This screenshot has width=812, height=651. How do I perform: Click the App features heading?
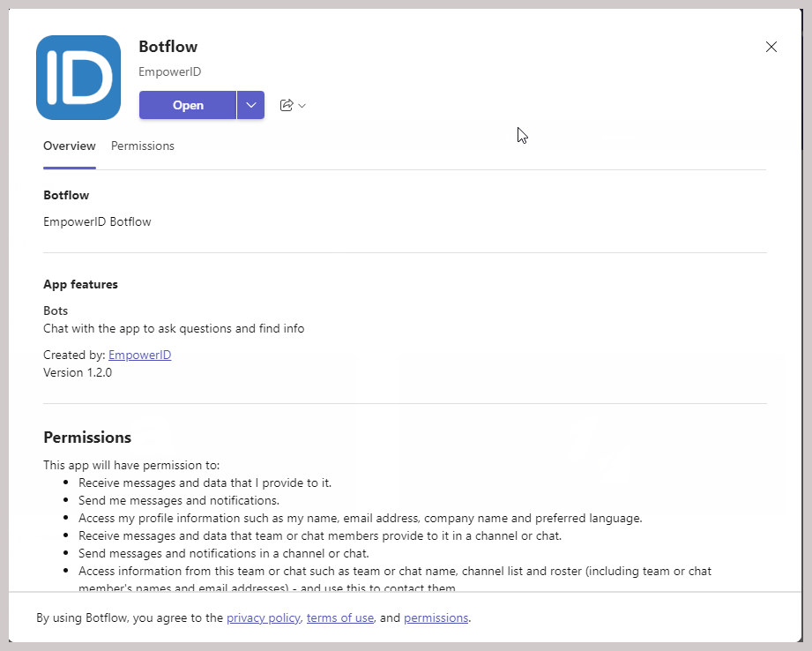(80, 284)
